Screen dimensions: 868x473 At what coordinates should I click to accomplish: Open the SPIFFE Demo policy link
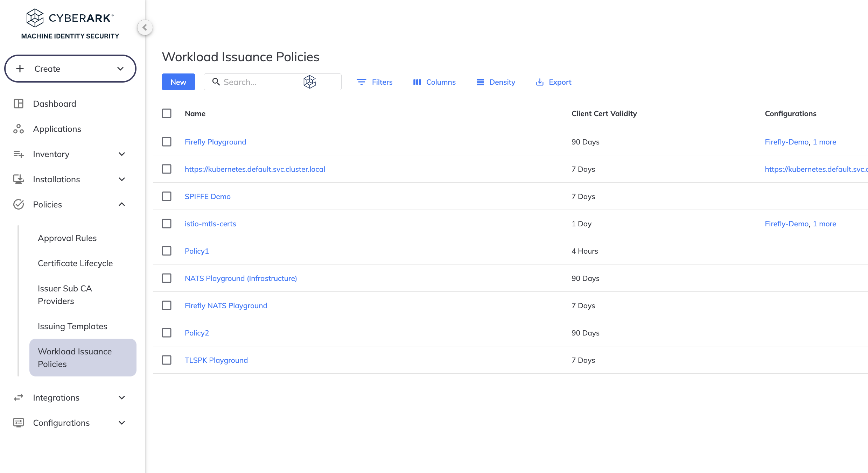(x=208, y=196)
